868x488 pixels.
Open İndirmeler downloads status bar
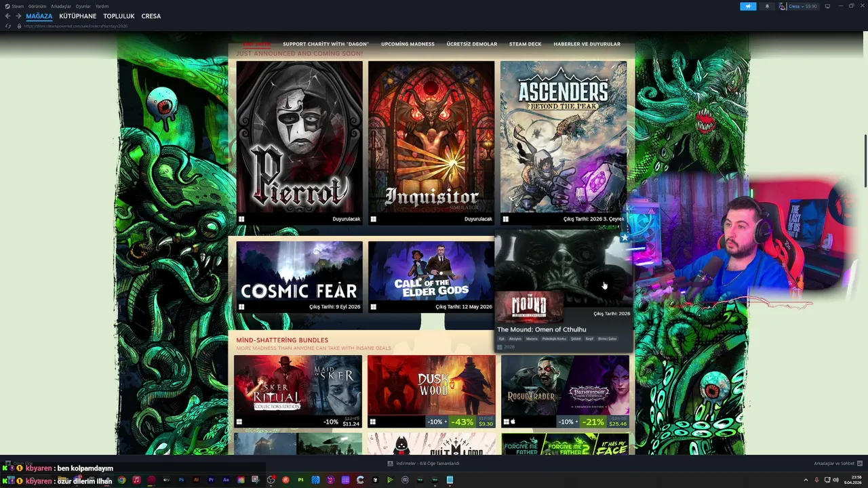424,464
